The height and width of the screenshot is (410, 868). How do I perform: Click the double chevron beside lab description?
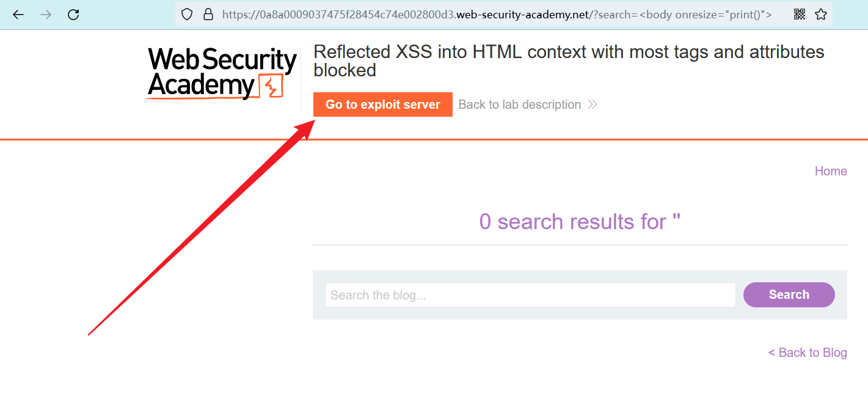[592, 104]
